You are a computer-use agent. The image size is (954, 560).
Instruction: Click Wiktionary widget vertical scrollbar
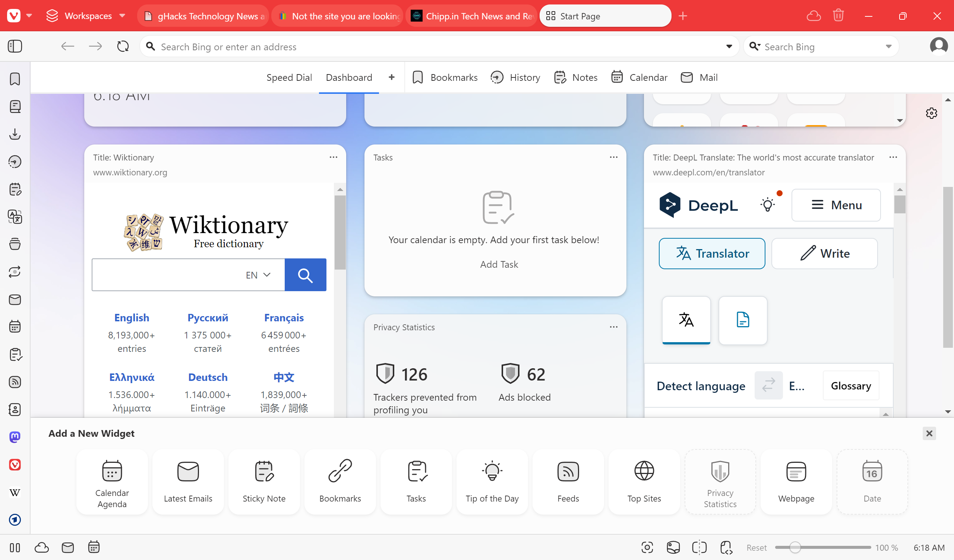click(340, 232)
